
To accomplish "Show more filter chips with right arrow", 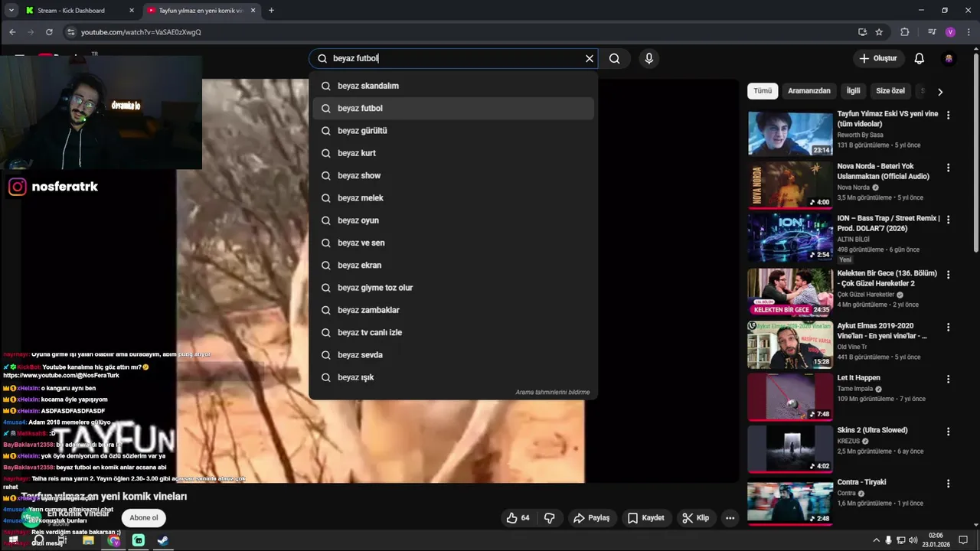I will (940, 92).
